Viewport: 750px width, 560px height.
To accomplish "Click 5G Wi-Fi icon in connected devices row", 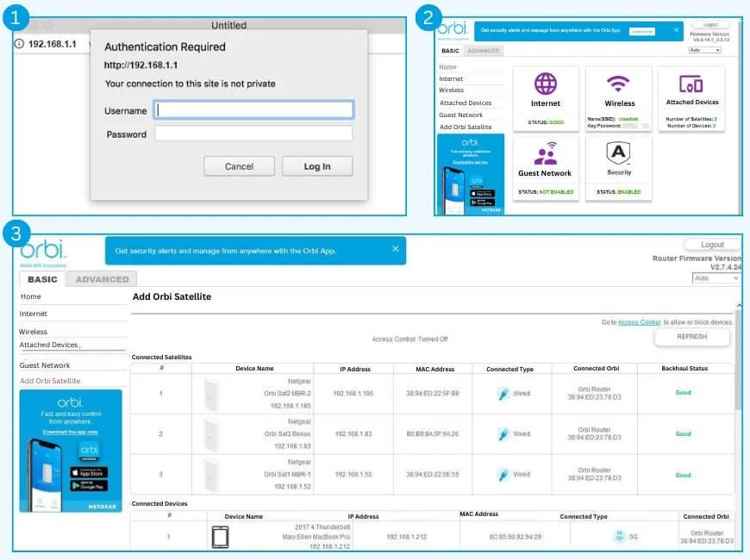I will coord(620,537).
